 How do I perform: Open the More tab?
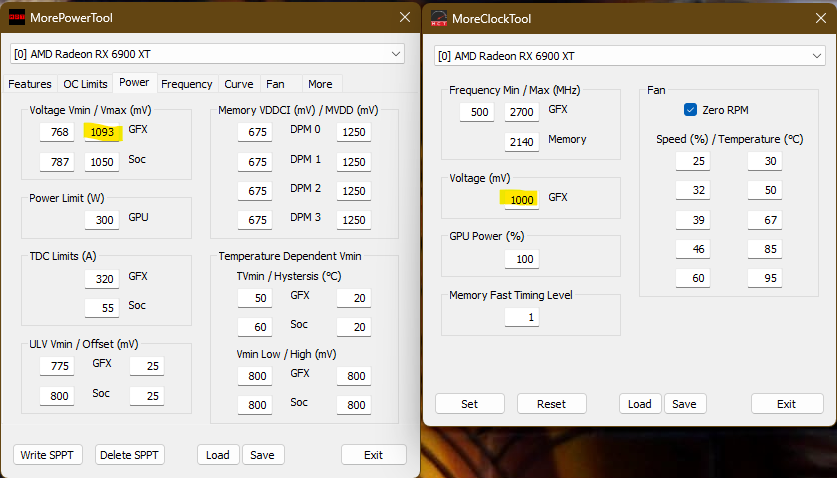(320, 84)
